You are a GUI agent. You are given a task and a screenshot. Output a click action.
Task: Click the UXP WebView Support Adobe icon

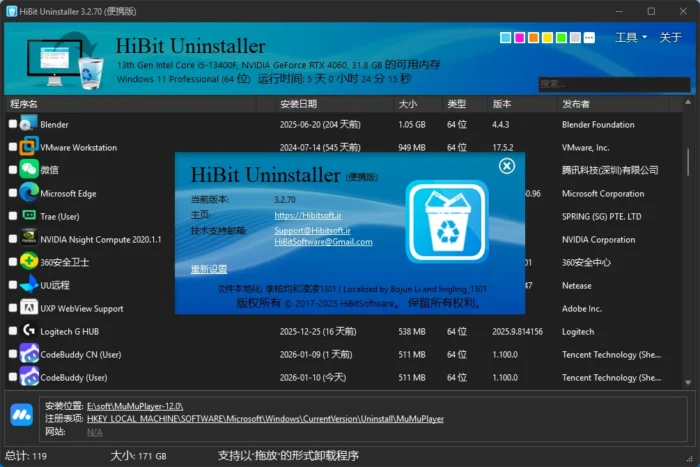click(29, 308)
